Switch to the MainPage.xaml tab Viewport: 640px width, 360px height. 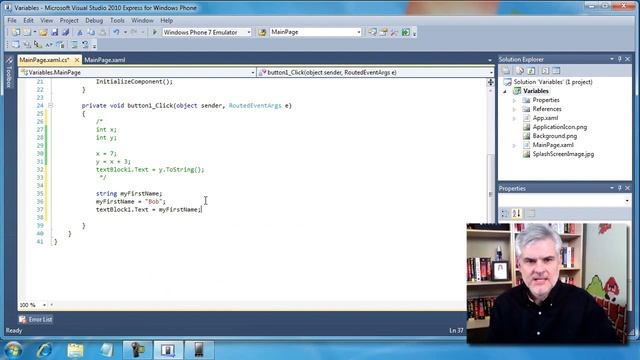click(105, 60)
